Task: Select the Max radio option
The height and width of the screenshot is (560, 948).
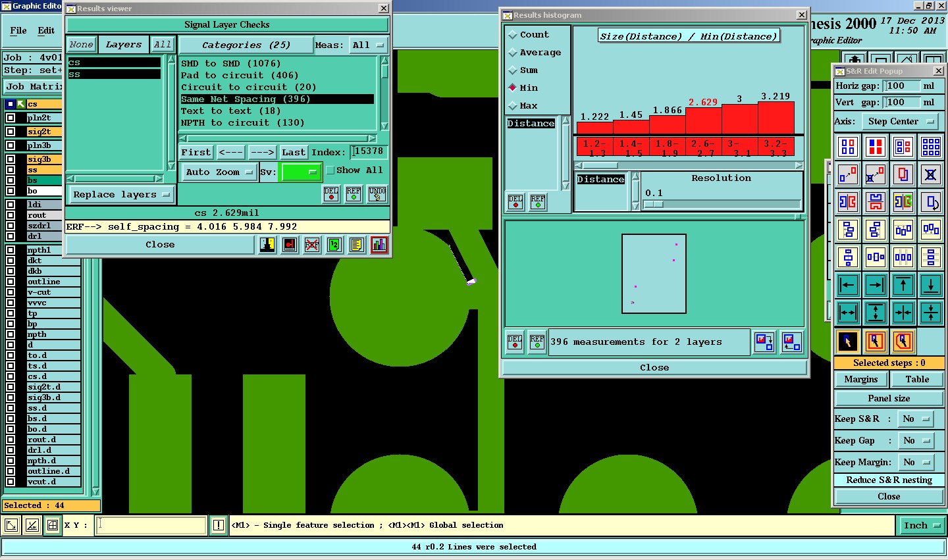Action: pyautogui.click(x=513, y=105)
